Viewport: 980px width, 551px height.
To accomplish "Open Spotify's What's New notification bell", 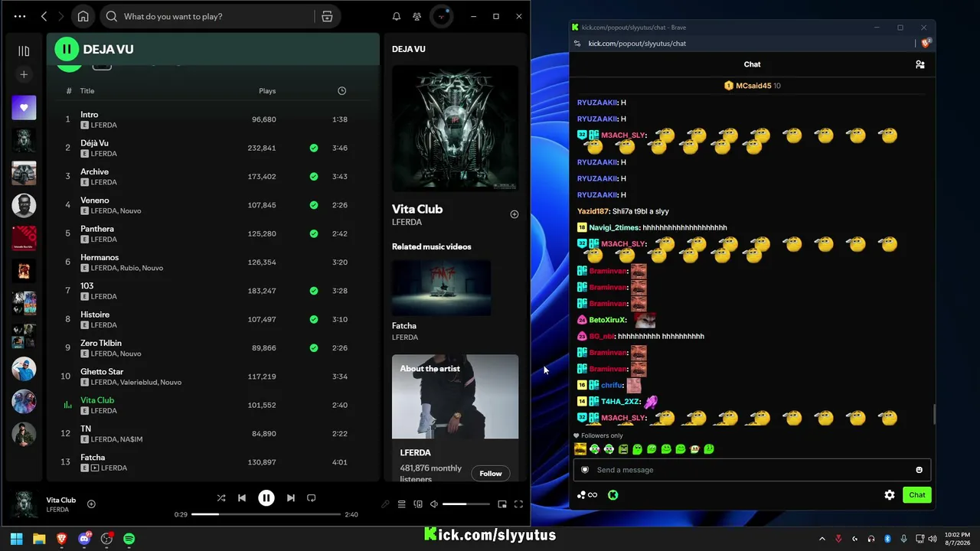I will click(x=397, y=16).
